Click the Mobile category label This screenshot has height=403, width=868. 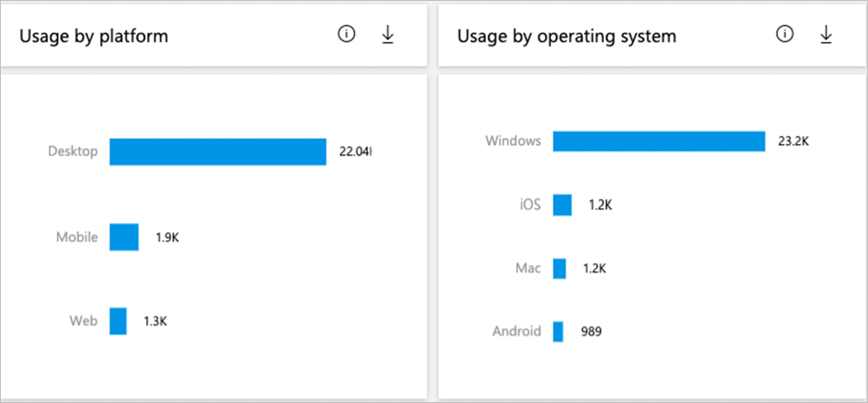(x=77, y=238)
